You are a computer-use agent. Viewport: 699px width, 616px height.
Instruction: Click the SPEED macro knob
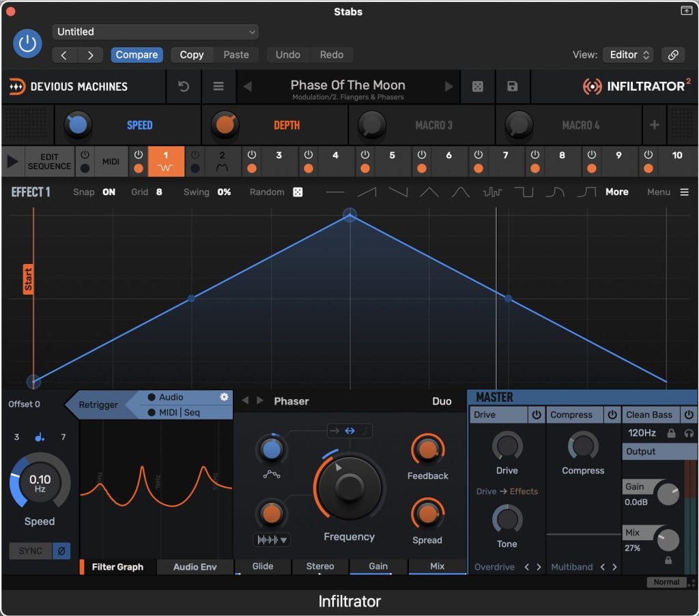point(78,125)
